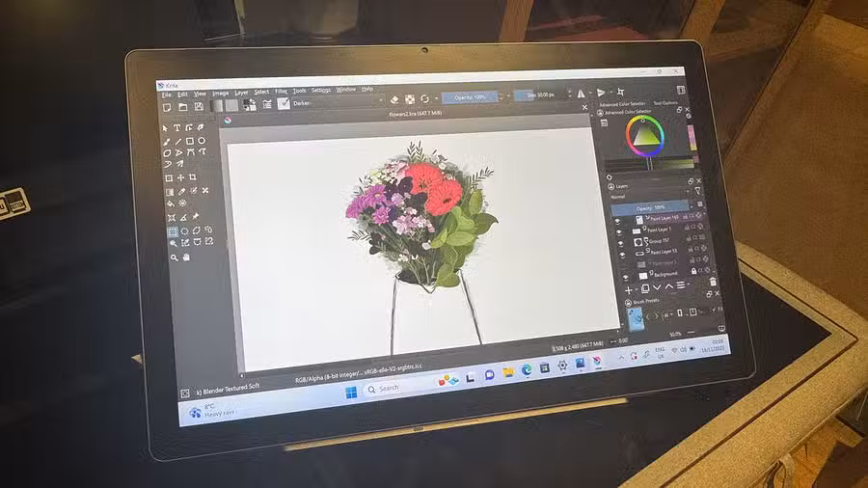Open the Filter menu
868x488 pixels.
281,91
